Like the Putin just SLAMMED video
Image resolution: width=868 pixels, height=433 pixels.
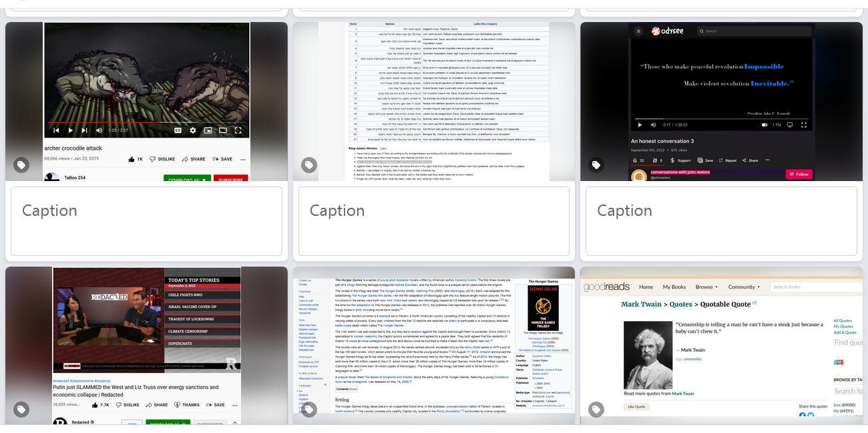(101, 404)
